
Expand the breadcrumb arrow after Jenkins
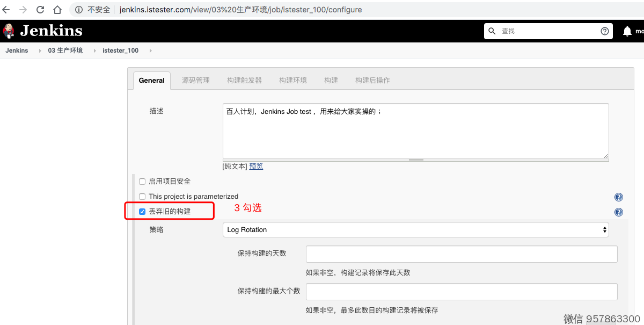[x=40, y=50]
